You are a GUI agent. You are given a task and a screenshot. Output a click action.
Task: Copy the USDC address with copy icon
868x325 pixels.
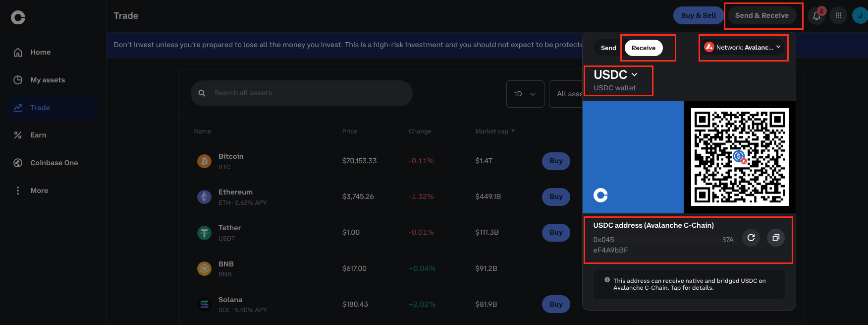(x=776, y=238)
